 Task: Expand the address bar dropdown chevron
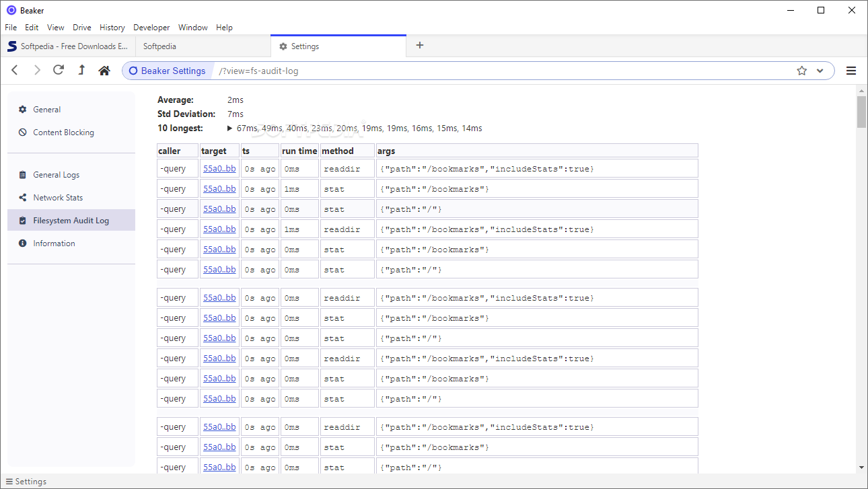point(820,71)
